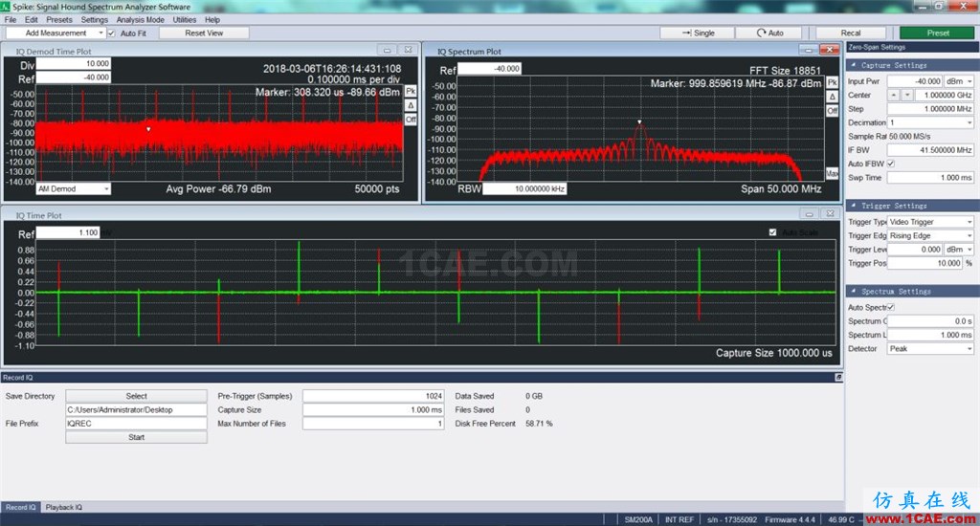Open the File menu

coord(11,19)
